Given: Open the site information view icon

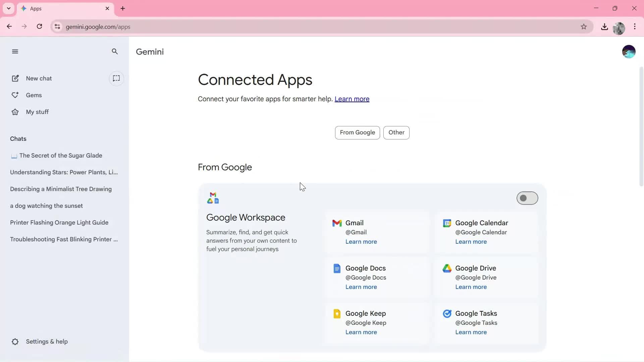Looking at the screenshot, I should (x=57, y=27).
